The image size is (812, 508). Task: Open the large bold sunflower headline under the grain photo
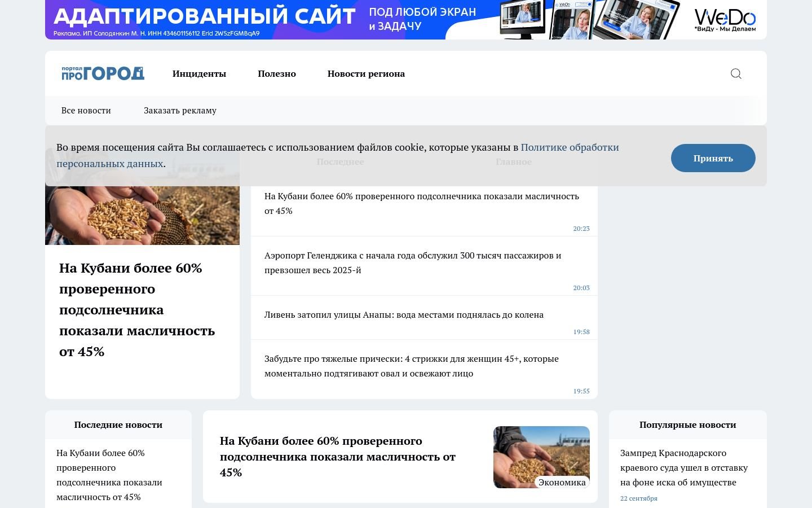pos(137,309)
